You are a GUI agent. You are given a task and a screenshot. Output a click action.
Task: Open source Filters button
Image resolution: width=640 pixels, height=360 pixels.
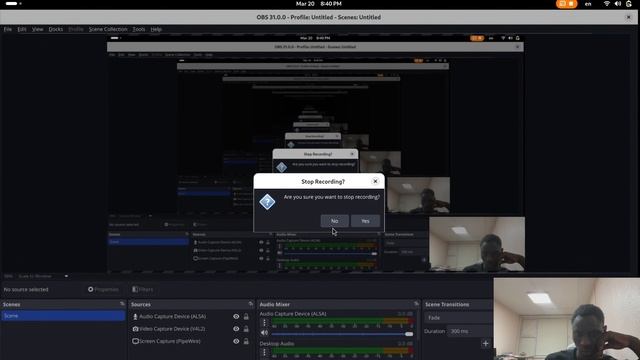(142, 289)
